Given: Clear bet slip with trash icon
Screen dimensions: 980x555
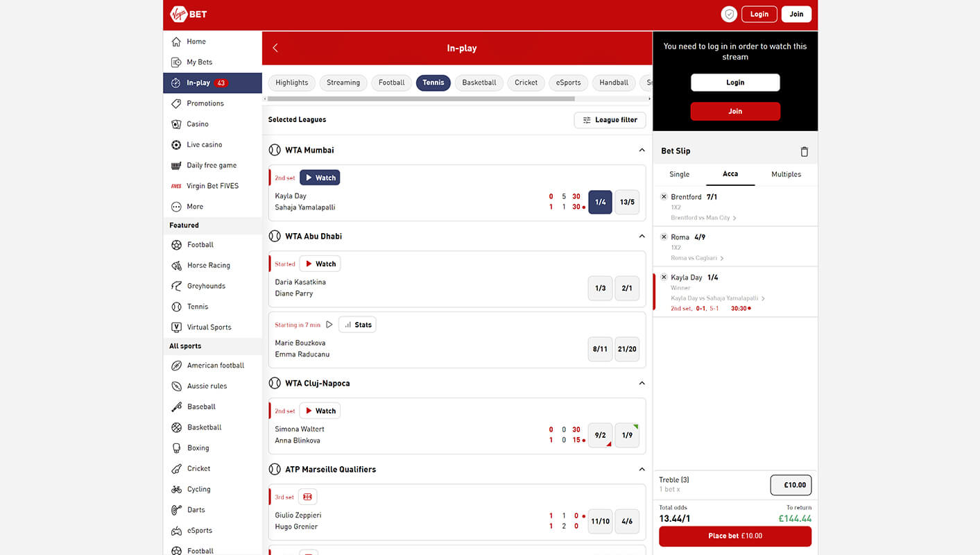Looking at the screenshot, I should pyautogui.click(x=805, y=151).
